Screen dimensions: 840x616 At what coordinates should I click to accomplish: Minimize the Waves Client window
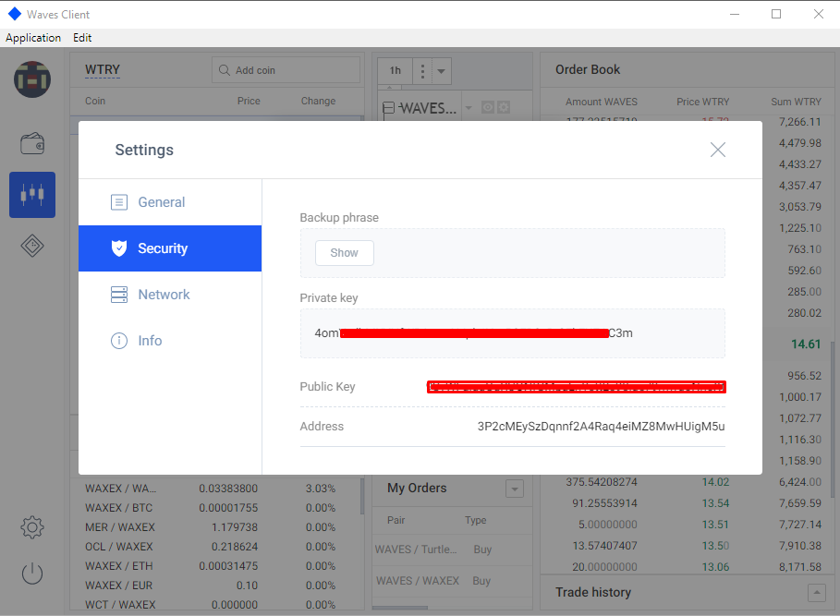click(735, 15)
